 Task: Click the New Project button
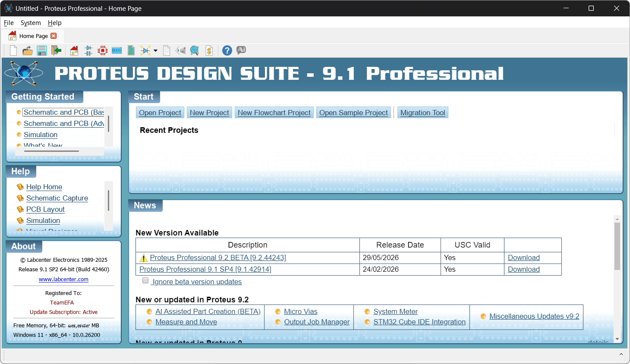[x=209, y=113]
